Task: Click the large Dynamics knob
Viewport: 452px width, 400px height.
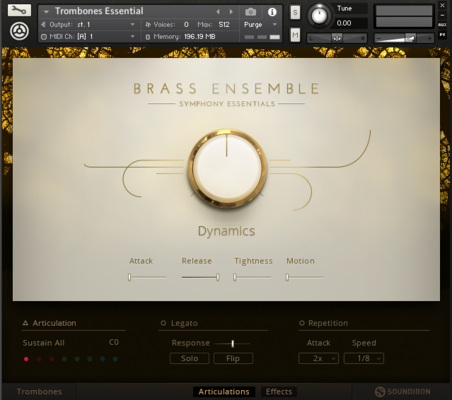Action: [x=227, y=169]
